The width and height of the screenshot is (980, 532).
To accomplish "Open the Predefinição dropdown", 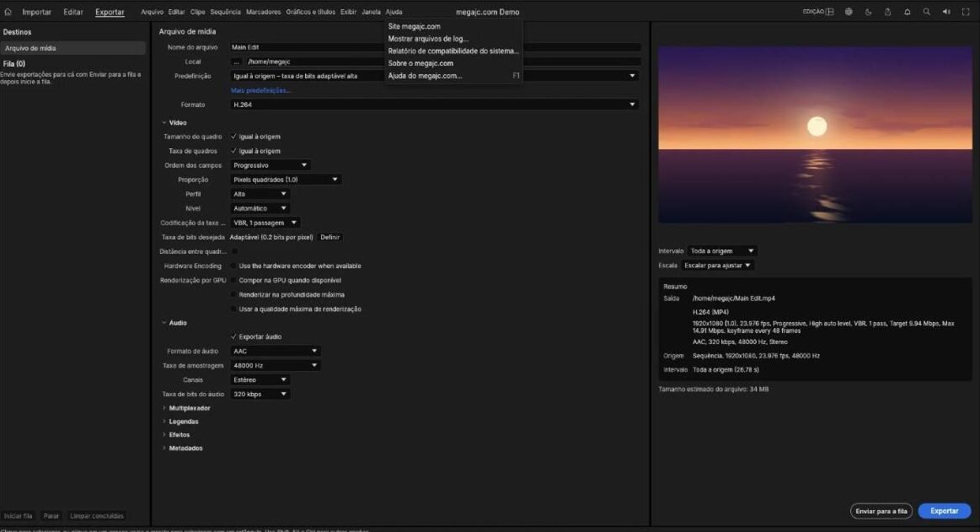I will tap(434, 76).
